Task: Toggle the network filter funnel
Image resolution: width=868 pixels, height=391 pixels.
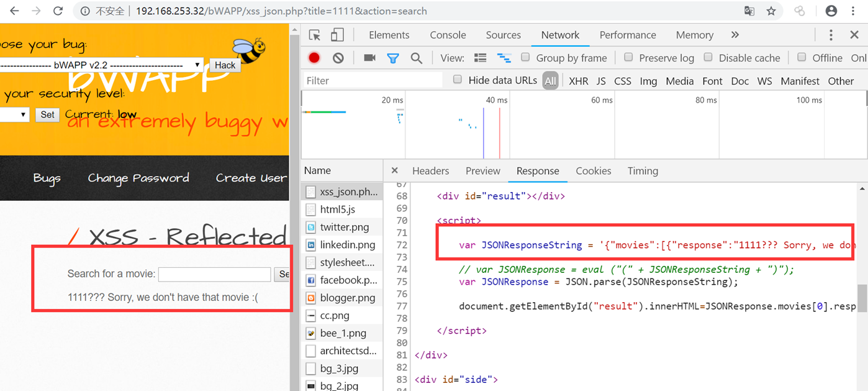Action: tap(393, 58)
